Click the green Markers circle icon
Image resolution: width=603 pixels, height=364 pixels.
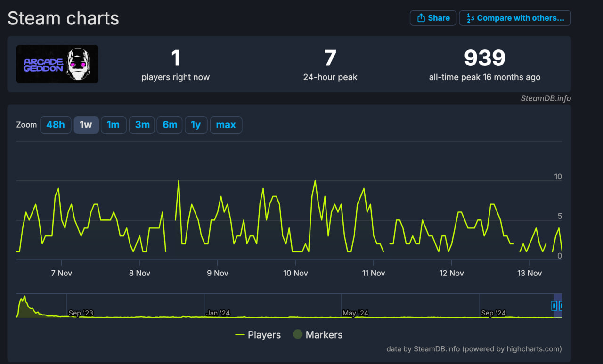click(x=297, y=334)
